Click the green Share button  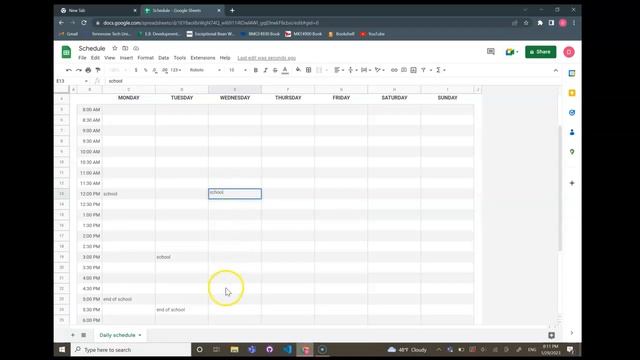tap(540, 52)
